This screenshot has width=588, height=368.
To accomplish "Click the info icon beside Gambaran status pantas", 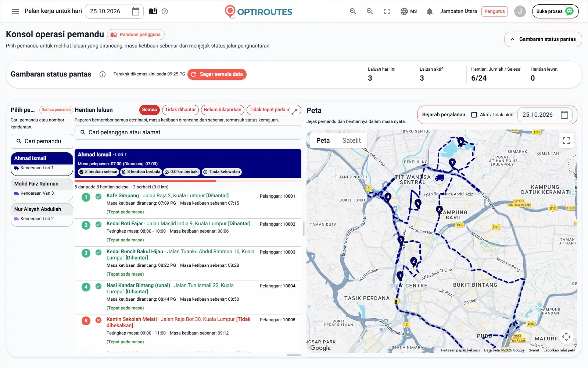I will (x=103, y=74).
